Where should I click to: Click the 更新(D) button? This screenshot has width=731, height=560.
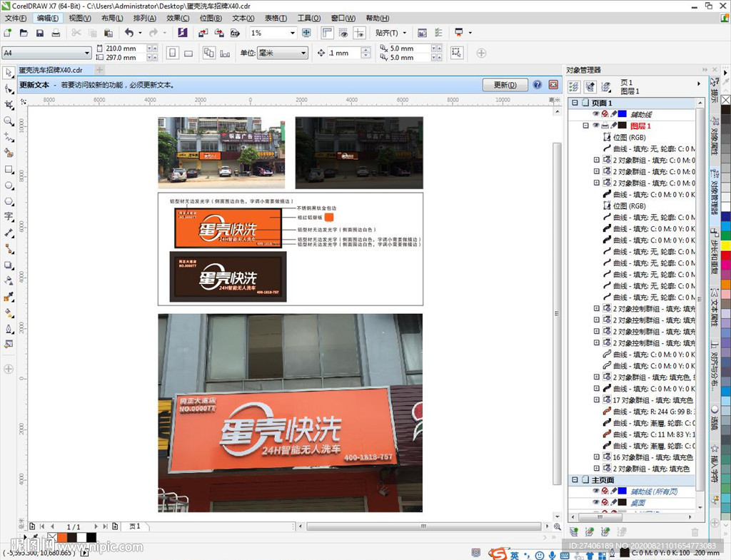(x=505, y=85)
